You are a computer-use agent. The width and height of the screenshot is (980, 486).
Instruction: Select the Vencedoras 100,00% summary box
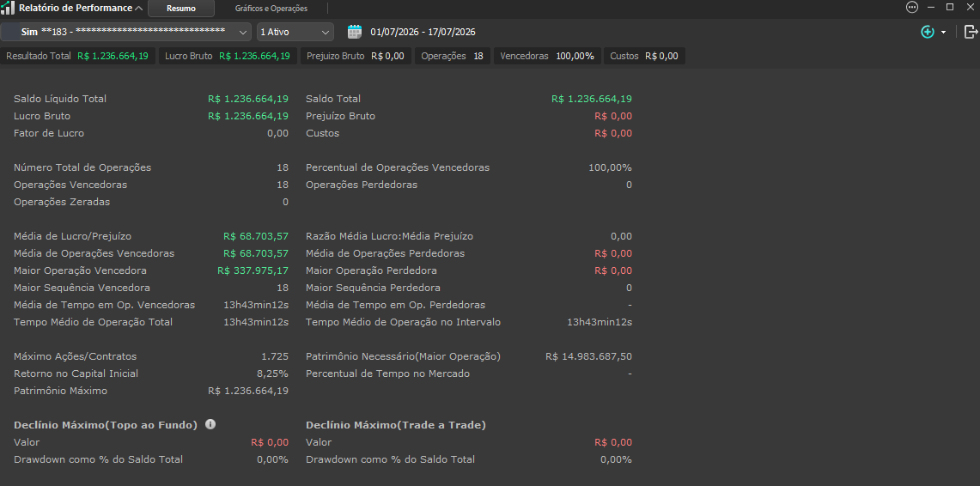point(547,56)
